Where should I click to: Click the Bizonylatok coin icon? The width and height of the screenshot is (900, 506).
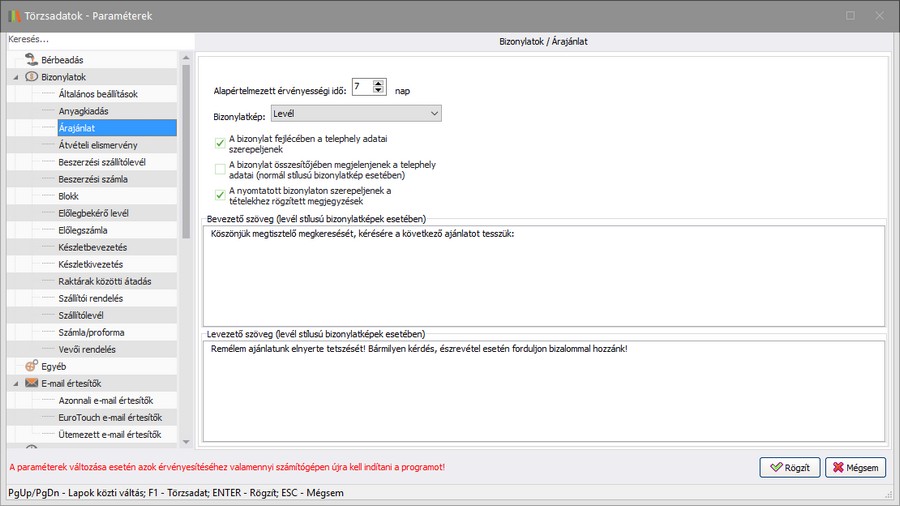click(31, 76)
